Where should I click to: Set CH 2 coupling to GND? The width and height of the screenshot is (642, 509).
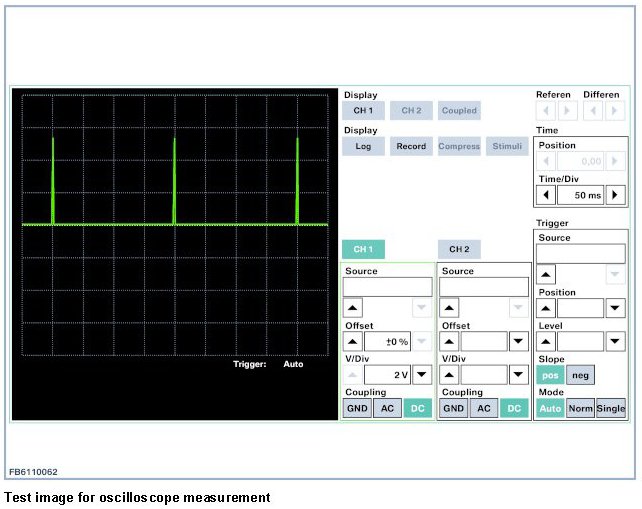click(x=454, y=409)
